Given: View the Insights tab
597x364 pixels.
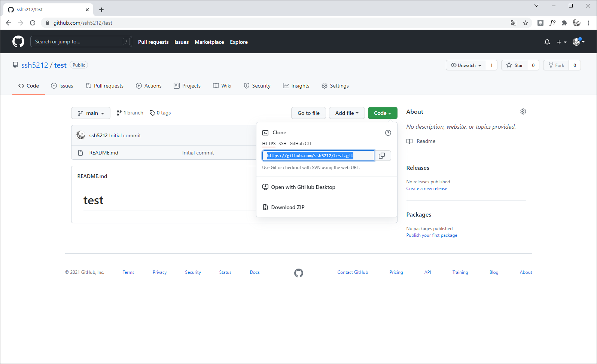Looking at the screenshot, I should (296, 86).
